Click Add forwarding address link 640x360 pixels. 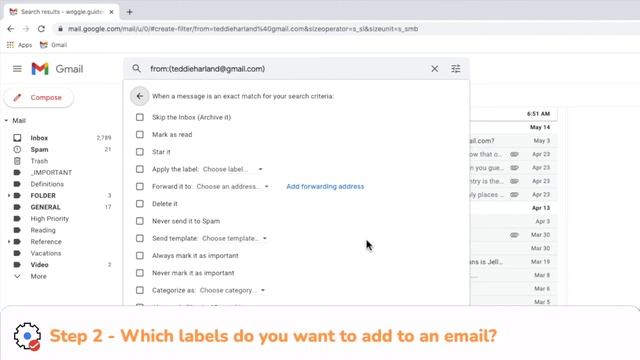point(325,187)
